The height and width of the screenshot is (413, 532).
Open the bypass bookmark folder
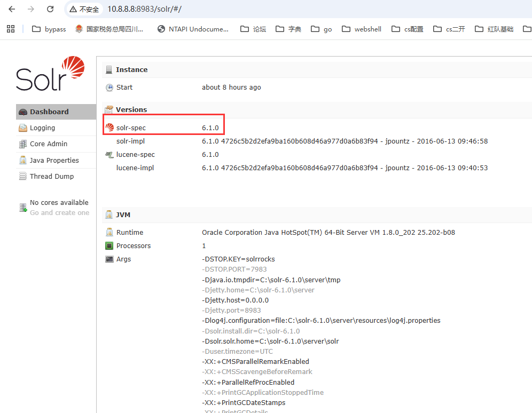point(49,29)
